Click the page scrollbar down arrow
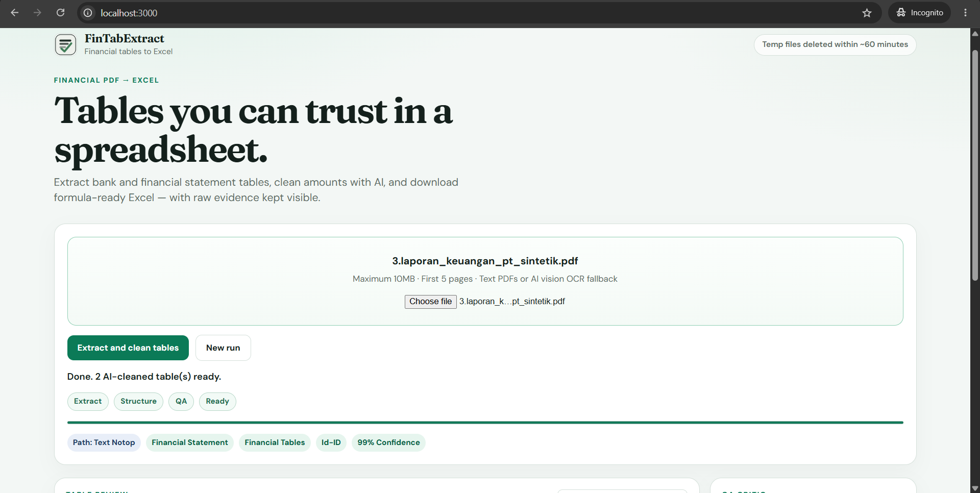The height and width of the screenshot is (493, 980). (975, 488)
